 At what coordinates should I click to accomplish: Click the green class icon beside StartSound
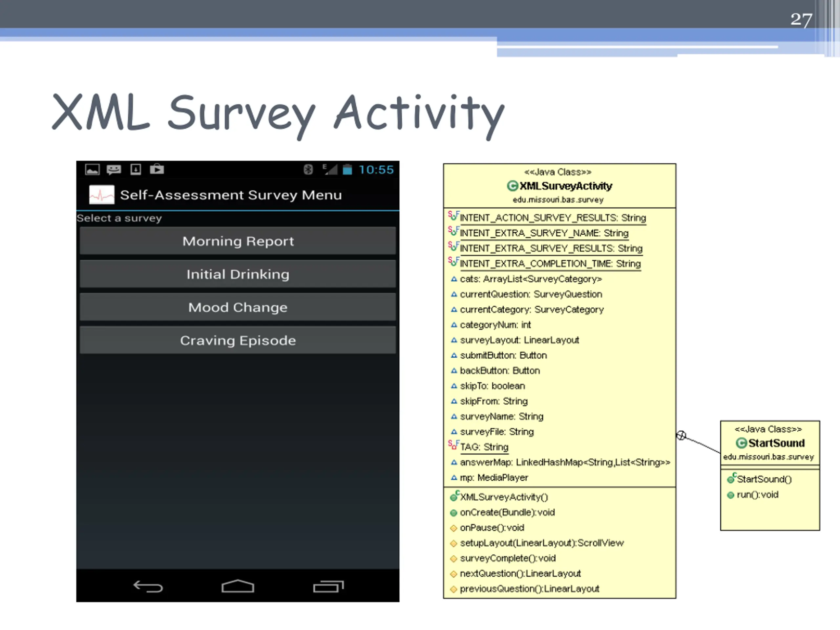741,443
